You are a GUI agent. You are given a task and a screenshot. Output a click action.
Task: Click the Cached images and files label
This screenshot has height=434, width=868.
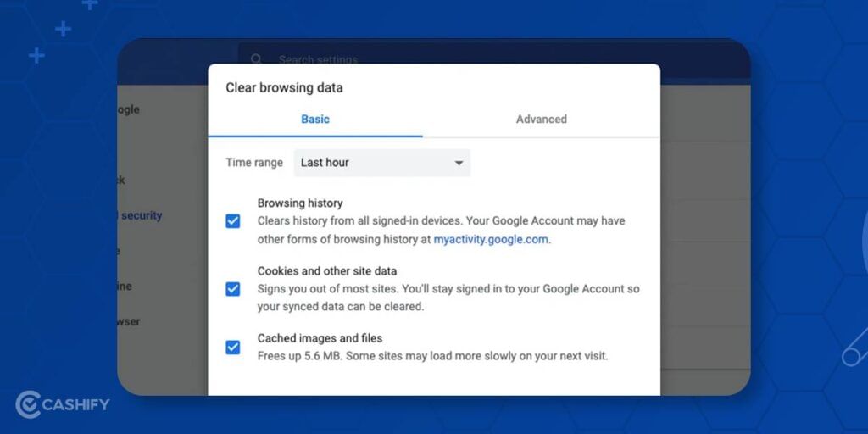pos(320,338)
